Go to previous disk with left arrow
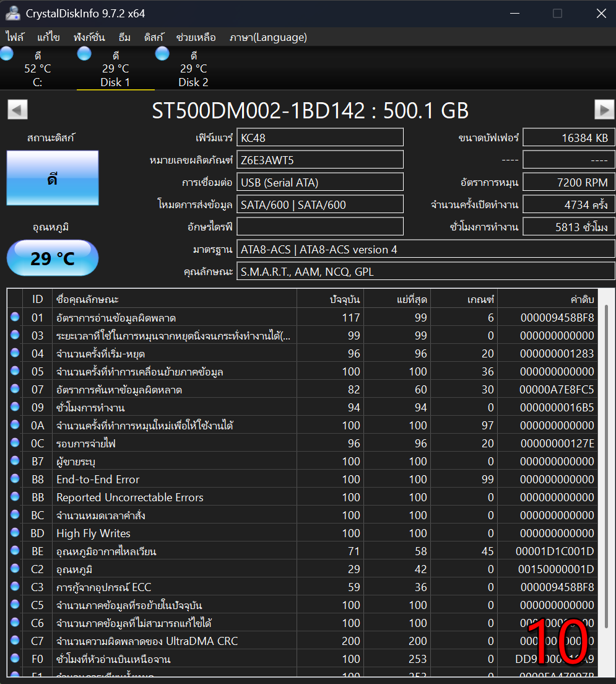This screenshot has height=684, width=616. tap(17, 110)
